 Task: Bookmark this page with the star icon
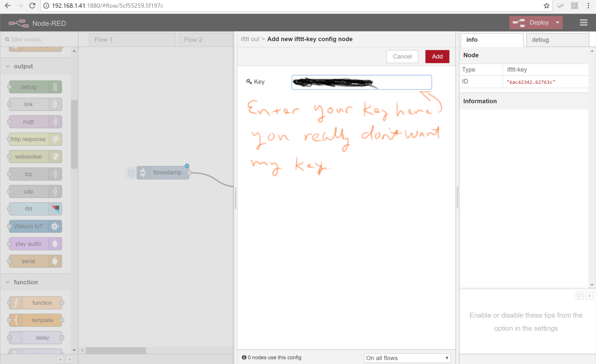(546, 6)
